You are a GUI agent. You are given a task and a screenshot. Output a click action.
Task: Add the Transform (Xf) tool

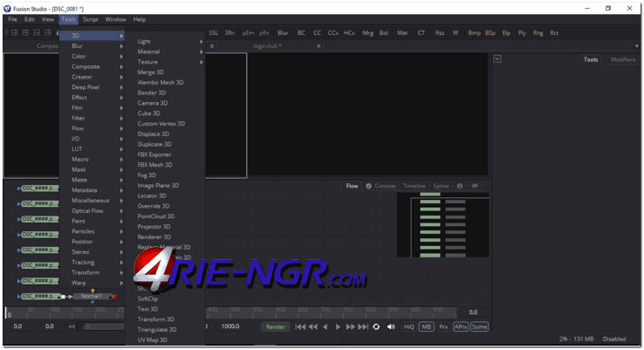455,33
